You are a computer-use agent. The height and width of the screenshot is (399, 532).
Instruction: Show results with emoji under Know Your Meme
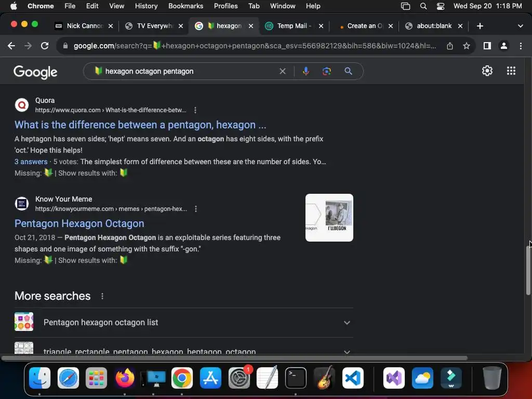[124, 260]
